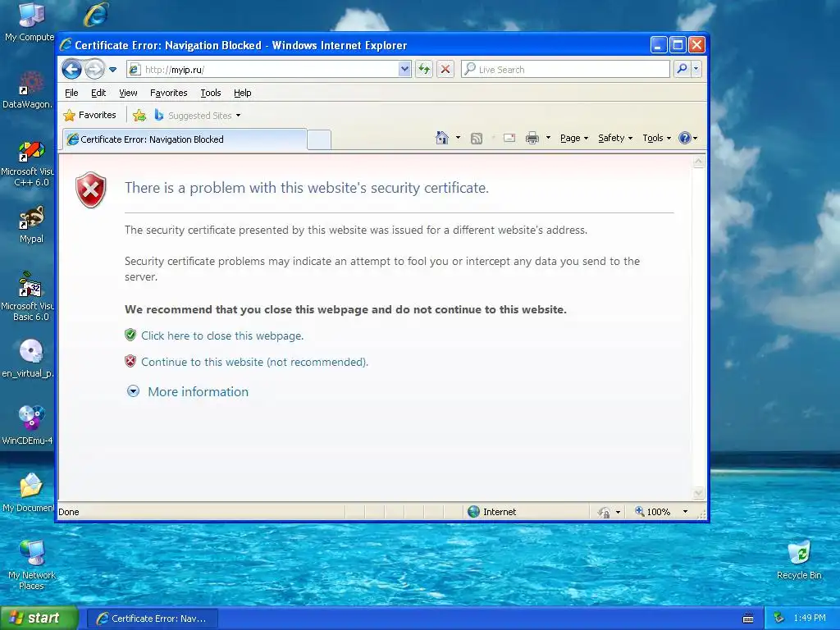Click 'Click here to close this webpage' link
The height and width of the screenshot is (630, 840).
222,336
